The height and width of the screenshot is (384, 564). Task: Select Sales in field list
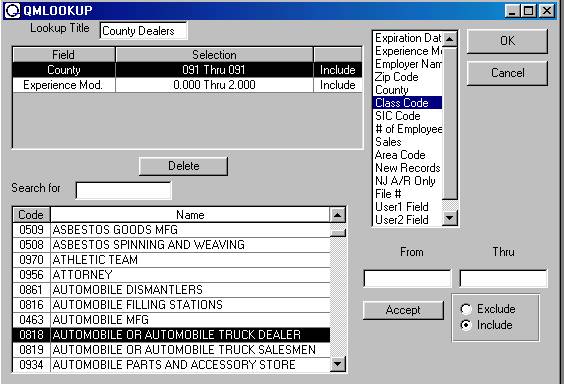pyautogui.click(x=408, y=142)
